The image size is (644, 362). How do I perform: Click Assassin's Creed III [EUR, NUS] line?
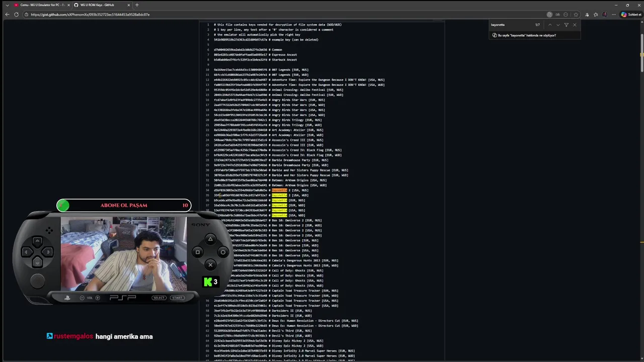[268, 140]
